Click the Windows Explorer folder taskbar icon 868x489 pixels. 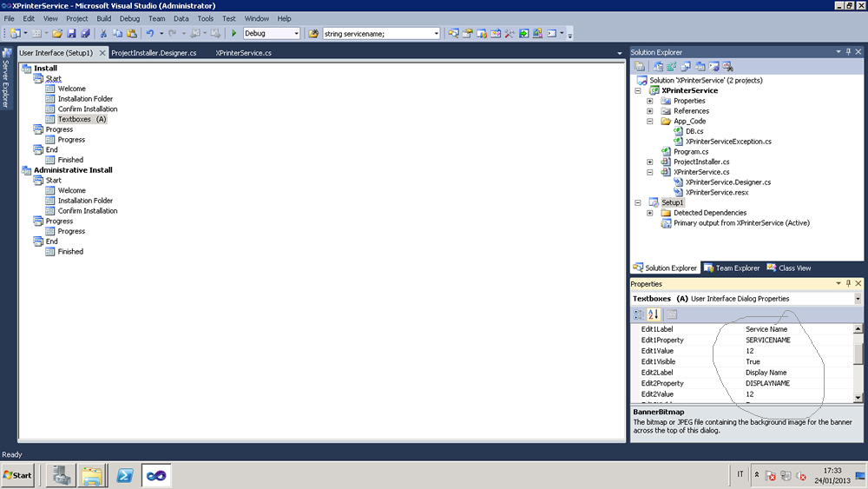pyautogui.click(x=92, y=475)
